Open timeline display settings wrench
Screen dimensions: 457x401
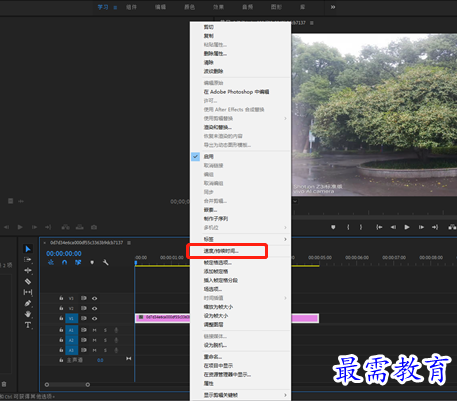106,263
